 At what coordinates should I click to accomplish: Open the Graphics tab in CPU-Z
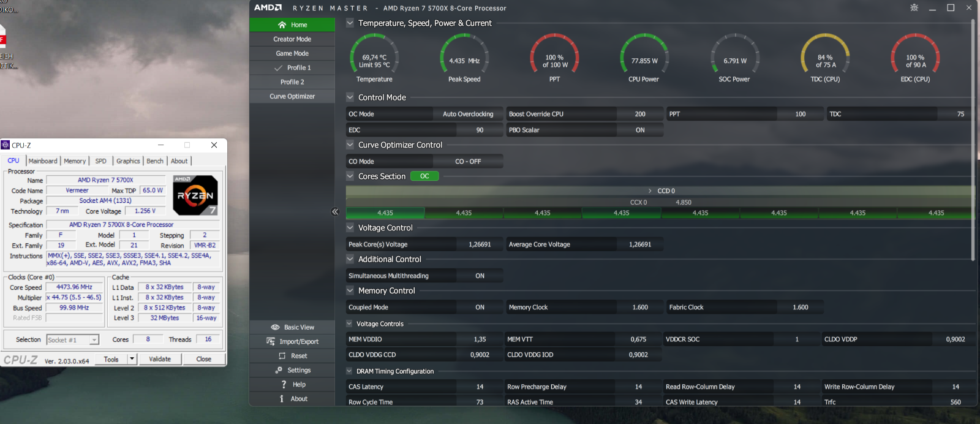(128, 161)
